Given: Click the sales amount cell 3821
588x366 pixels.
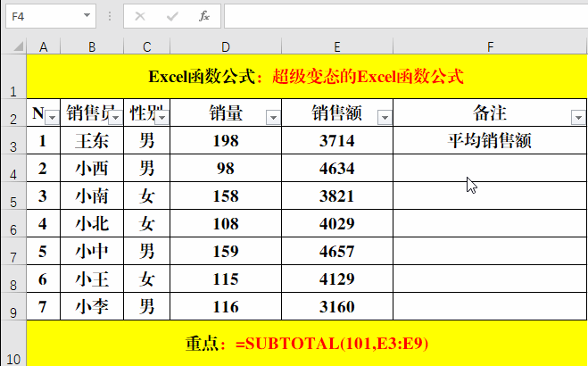Looking at the screenshot, I should pos(337,195).
